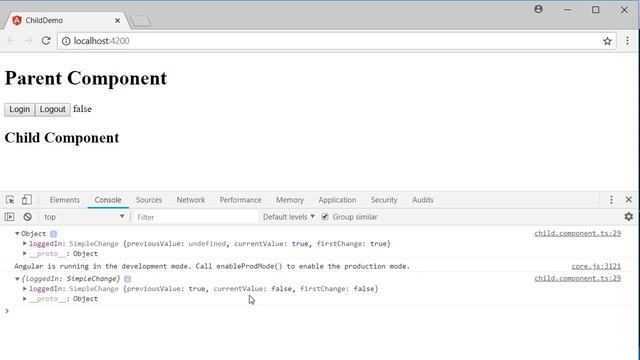Open the core.js:3121 source link
Image resolution: width=640 pixels, height=360 pixels.
(x=596, y=266)
